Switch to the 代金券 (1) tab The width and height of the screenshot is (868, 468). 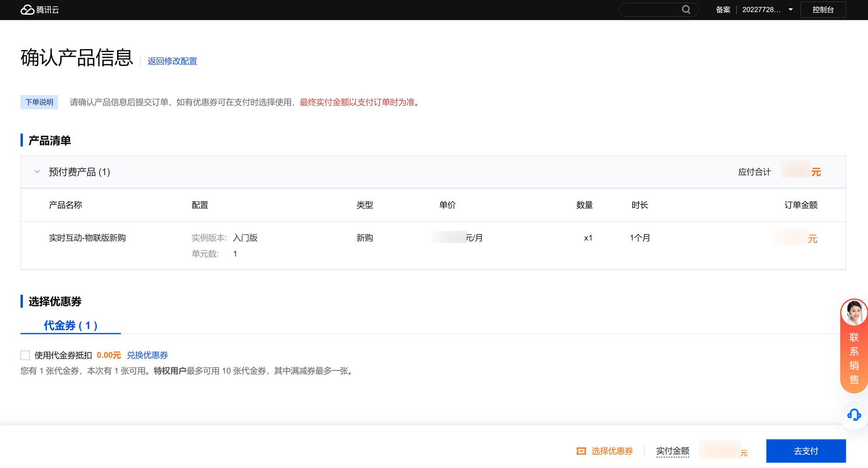[70, 325]
